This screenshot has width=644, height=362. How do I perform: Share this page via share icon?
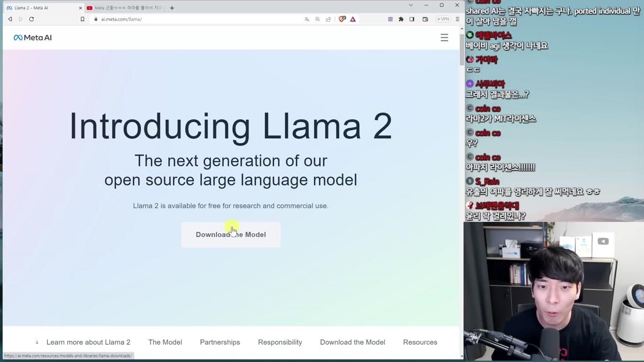point(328,19)
